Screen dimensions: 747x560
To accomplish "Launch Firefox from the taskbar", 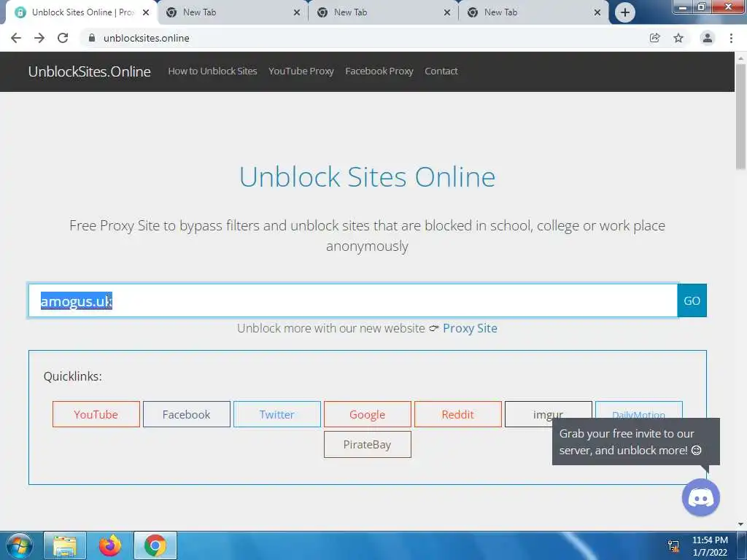I will coord(110,545).
